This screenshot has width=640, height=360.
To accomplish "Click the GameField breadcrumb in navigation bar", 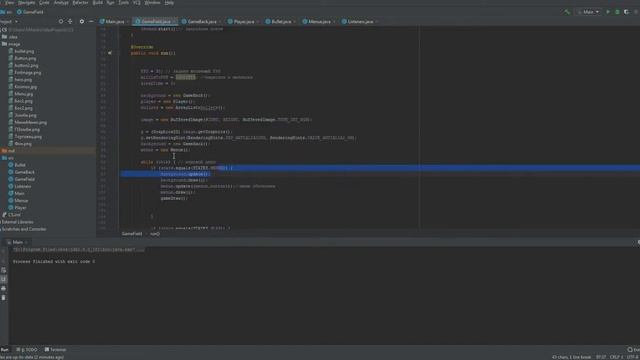I will [30, 12].
